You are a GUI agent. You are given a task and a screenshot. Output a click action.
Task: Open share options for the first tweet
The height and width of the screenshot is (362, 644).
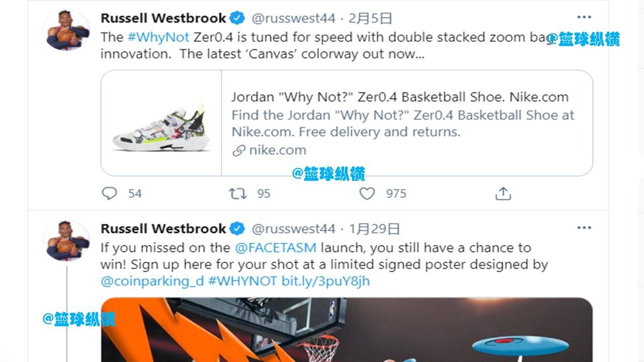click(x=503, y=194)
